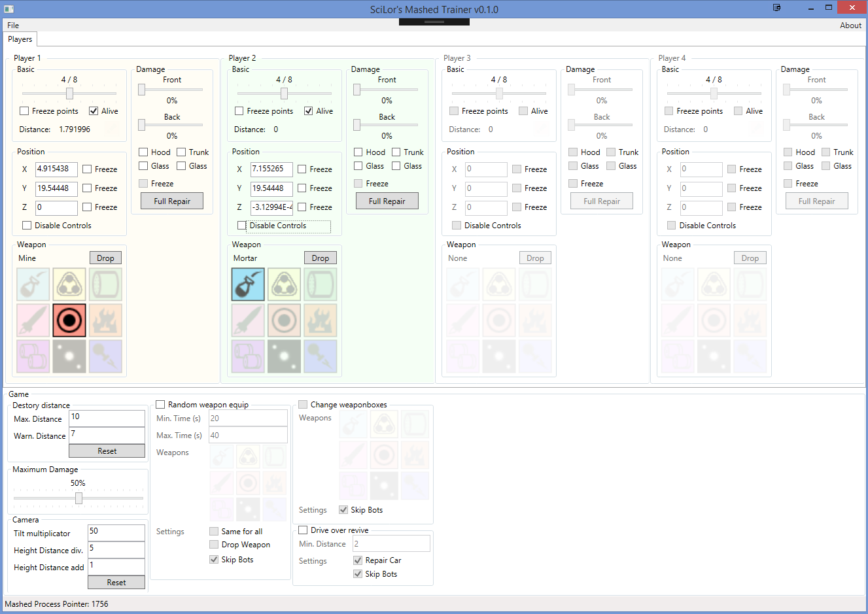This screenshot has width=868, height=614.
Task: Select Player 2 single barrel weapon icon
Action: point(321,284)
